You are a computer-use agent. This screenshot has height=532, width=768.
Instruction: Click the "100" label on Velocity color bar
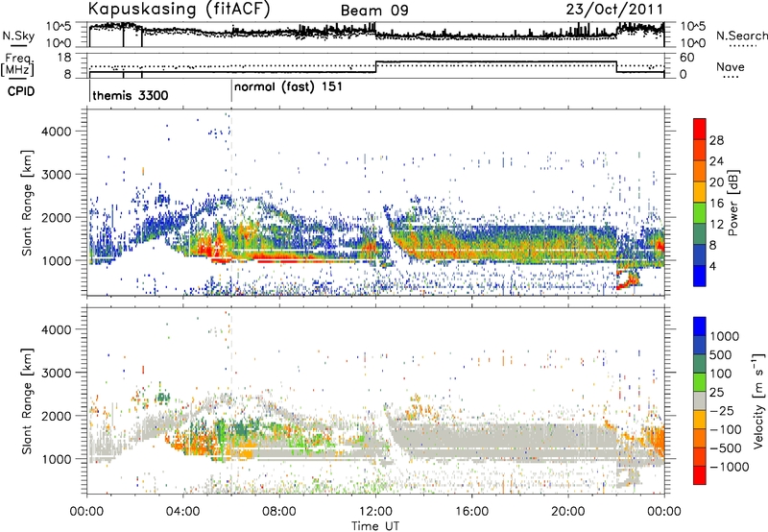721,374
